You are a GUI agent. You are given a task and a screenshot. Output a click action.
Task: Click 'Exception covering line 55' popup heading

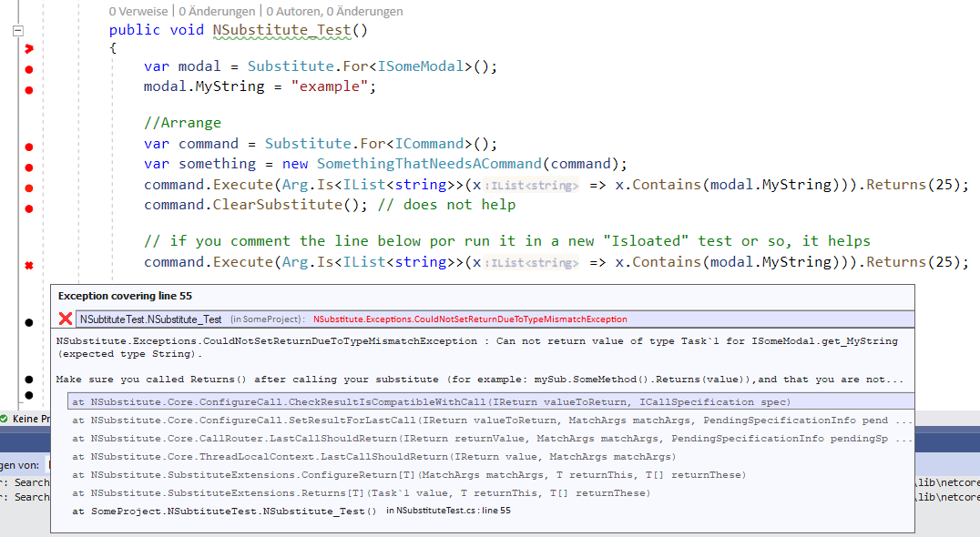125,296
